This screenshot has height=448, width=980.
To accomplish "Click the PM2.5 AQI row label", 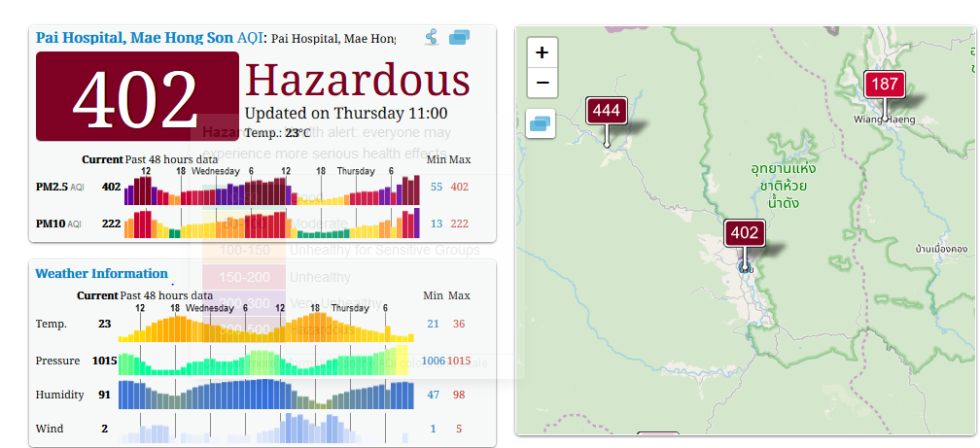I will [x=58, y=187].
